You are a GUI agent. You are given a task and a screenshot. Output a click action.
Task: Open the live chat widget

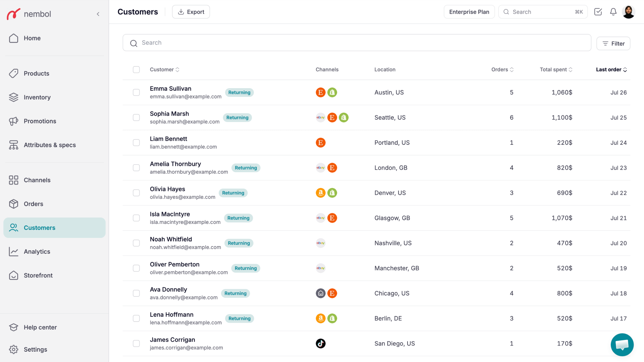(x=622, y=345)
